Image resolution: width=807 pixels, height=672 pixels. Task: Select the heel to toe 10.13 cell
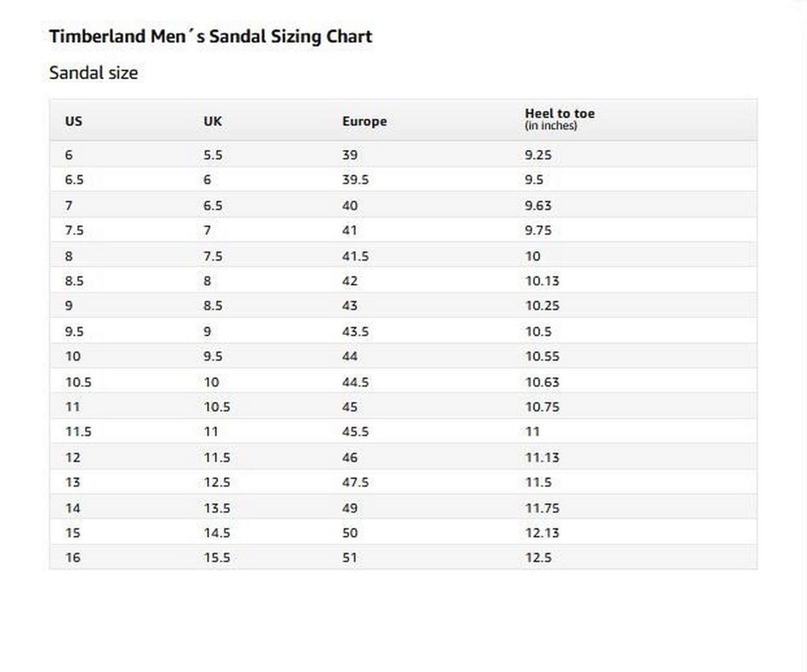click(542, 281)
